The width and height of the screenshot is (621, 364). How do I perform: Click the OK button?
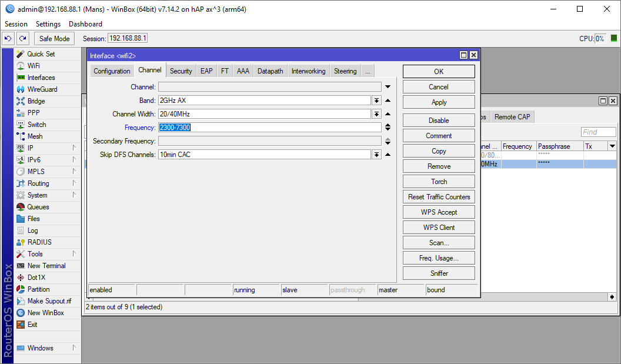pos(439,72)
